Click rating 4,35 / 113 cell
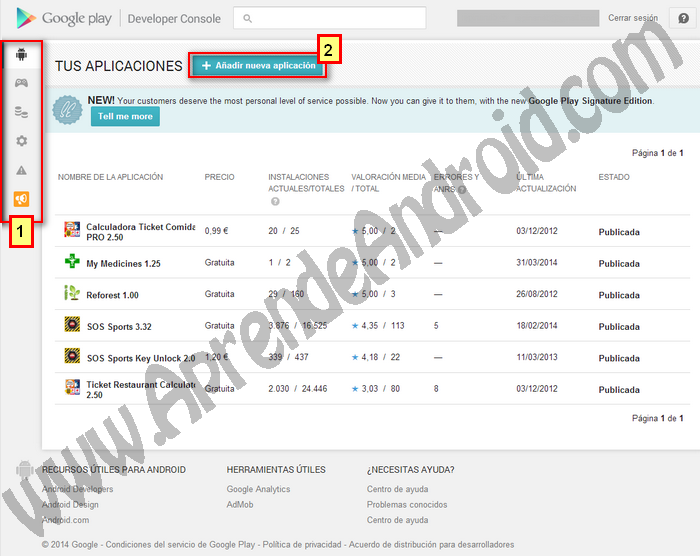Viewport: 700px width, 556px height. [378, 326]
